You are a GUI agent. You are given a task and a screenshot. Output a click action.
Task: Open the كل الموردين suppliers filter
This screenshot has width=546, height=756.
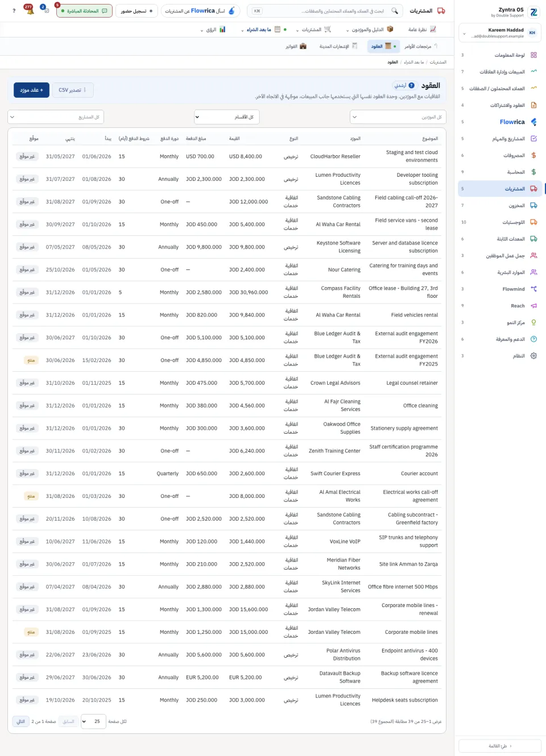point(398,117)
